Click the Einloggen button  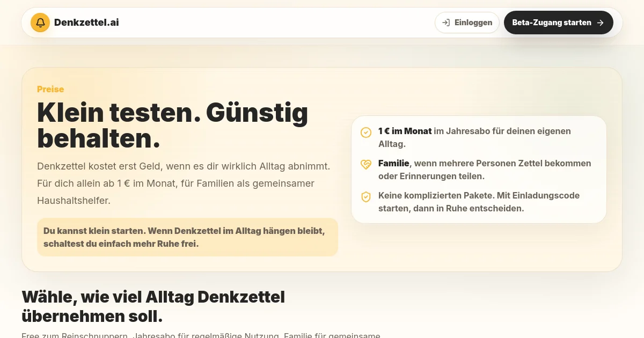[x=467, y=23]
